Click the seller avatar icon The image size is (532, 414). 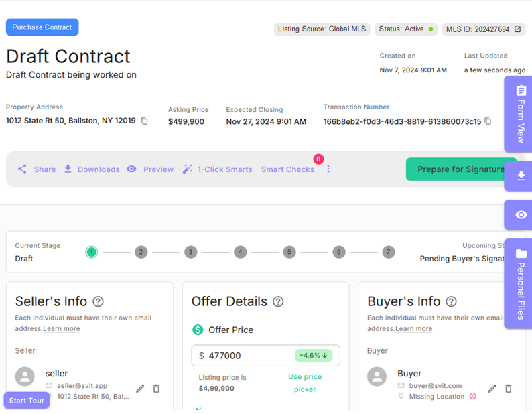click(x=25, y=376)
